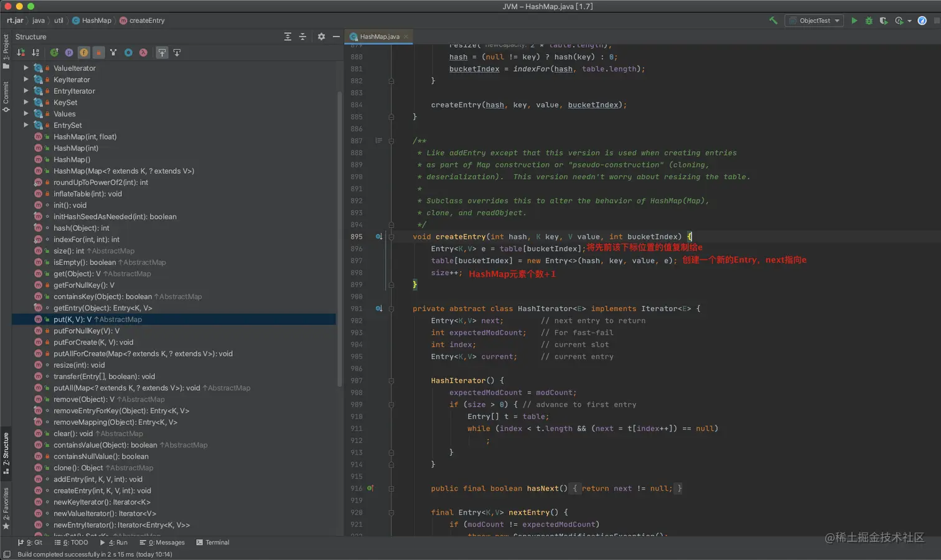Hide the Structure panel with the minus icon
The width and height of the screenshot is (941, 560).
[336, 37]
